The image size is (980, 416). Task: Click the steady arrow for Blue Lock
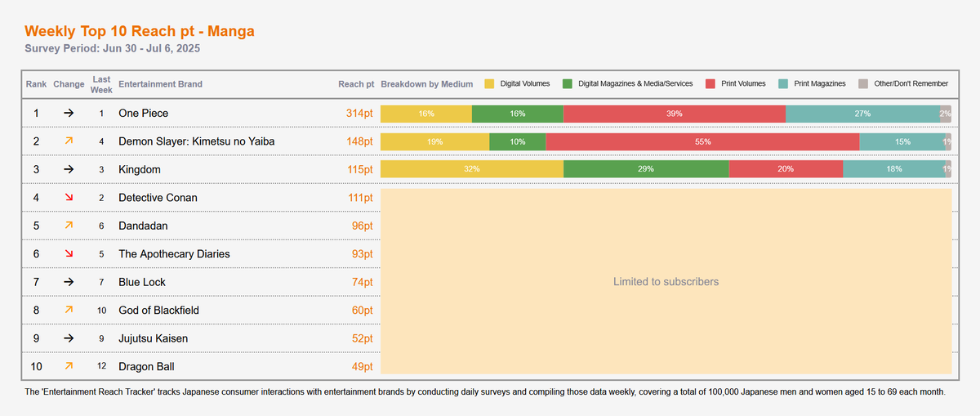(69, 282)
